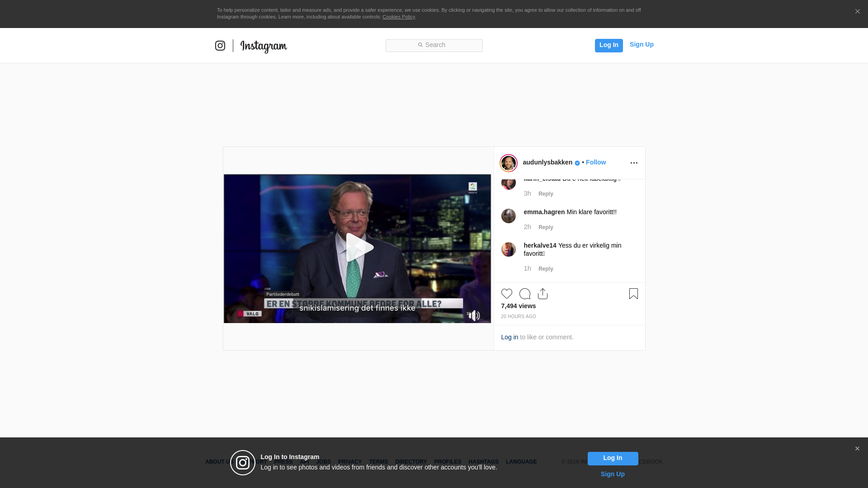This screenshot has width=868, height=488.
Task: Click the comment speech bubble icon
Action: pos(525,294)
